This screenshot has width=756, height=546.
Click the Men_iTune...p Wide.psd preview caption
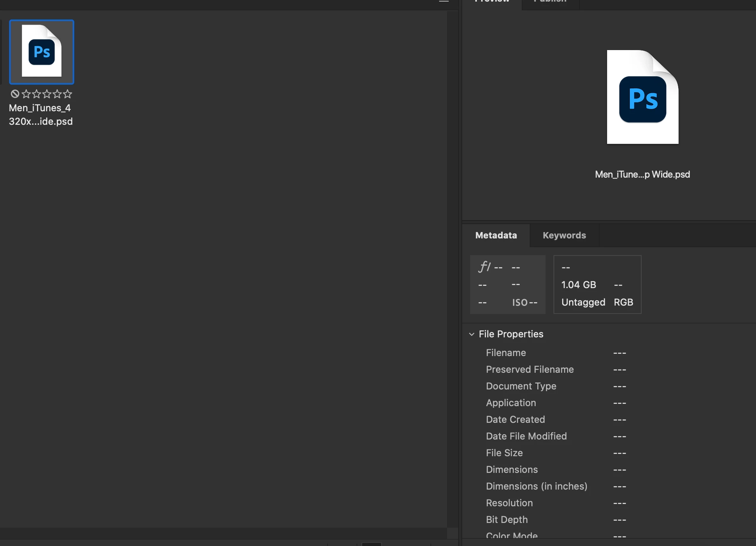pos(642,174)
